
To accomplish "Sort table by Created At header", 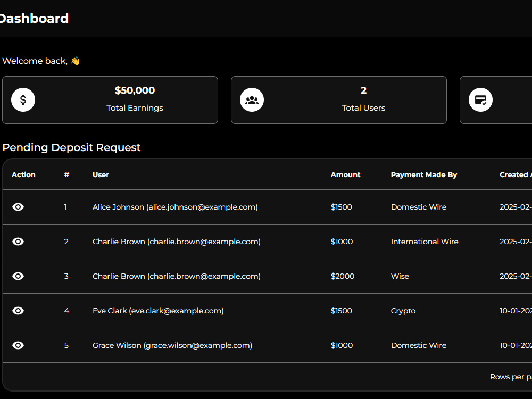I will (x=516, y=174).
